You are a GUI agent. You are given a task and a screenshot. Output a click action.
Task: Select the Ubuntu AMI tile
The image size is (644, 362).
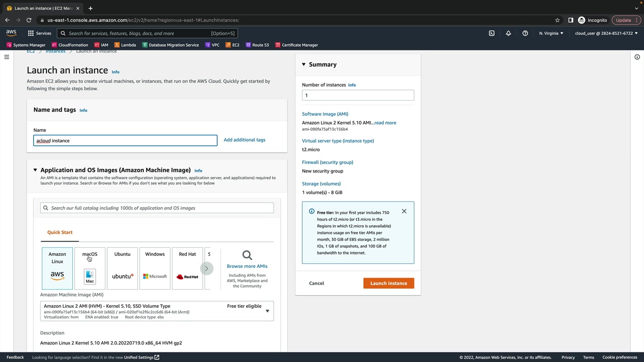point(122,268)
